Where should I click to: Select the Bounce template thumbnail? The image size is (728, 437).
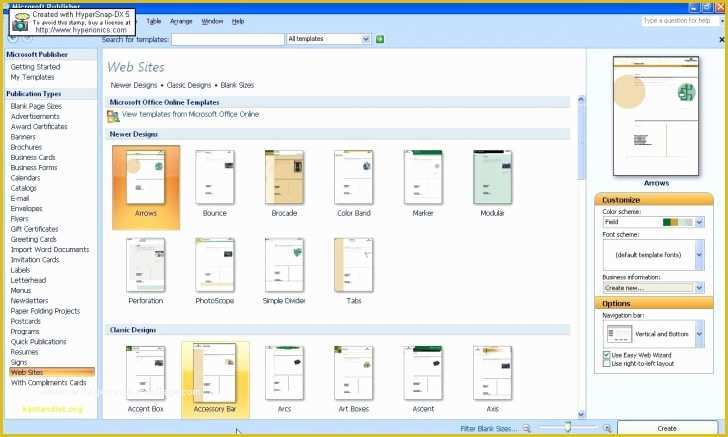tap(215, 177)
